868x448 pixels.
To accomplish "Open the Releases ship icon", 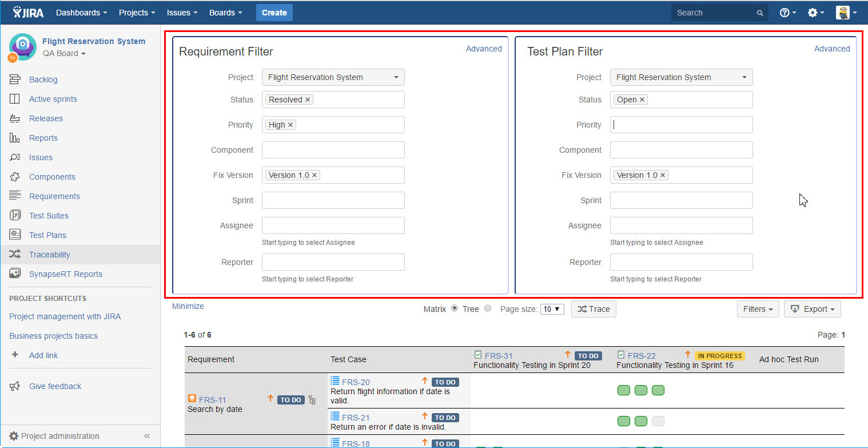I will (x=15, y=118).
